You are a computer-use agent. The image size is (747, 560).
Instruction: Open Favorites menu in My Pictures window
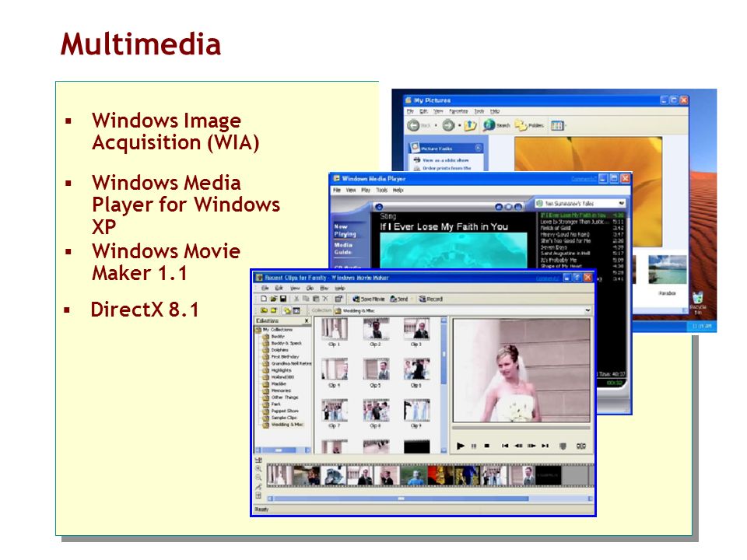(x=458, y=111)
